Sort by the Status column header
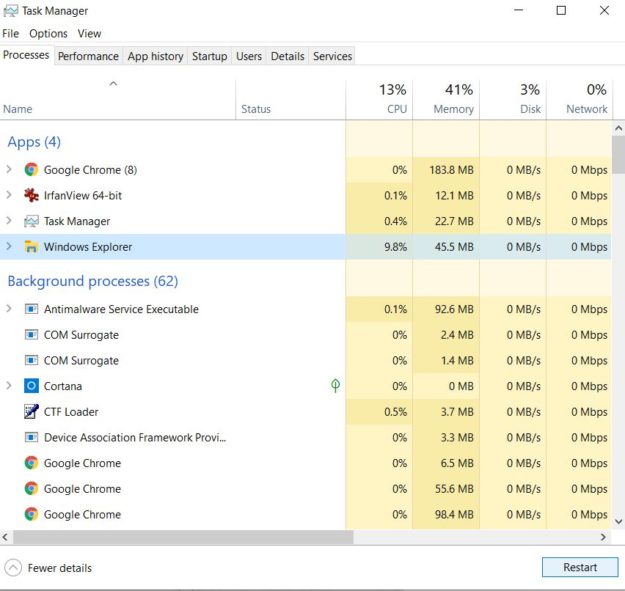The image size is (625, 591). (291, 100)
